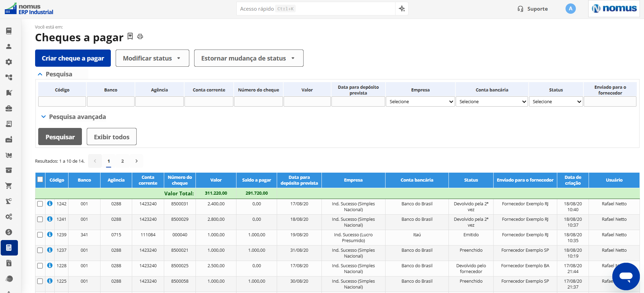
Task: Open the briefcase sidebar icon
Action: [9, 108]
